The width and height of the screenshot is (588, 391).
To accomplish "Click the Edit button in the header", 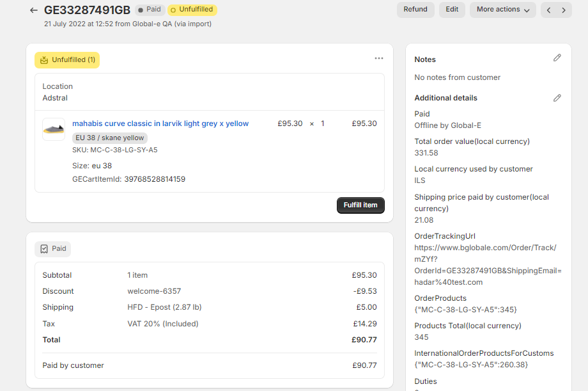I will (x=452, y=10).
